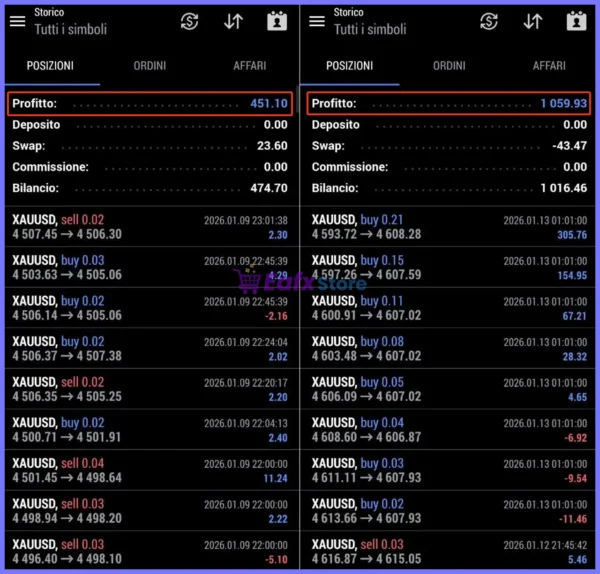600x574 pixels.
Task: Open XAUUSD sell 0.03 trade with loss -5.10
Action: pos(152,550)
